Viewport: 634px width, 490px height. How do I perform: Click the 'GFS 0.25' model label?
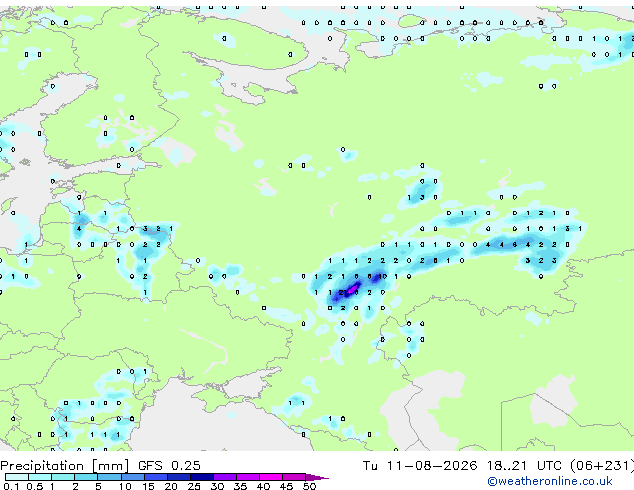tap(169, 465)
